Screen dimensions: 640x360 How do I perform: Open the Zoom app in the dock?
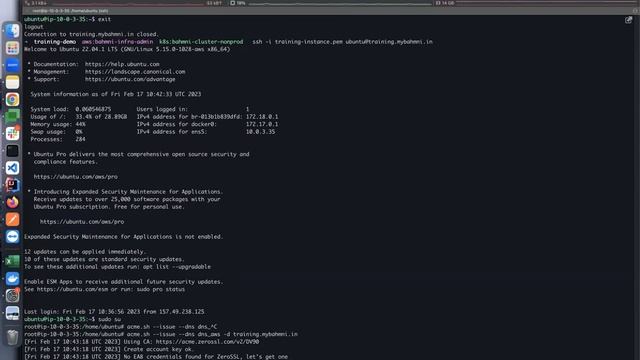tap(12, 65)
